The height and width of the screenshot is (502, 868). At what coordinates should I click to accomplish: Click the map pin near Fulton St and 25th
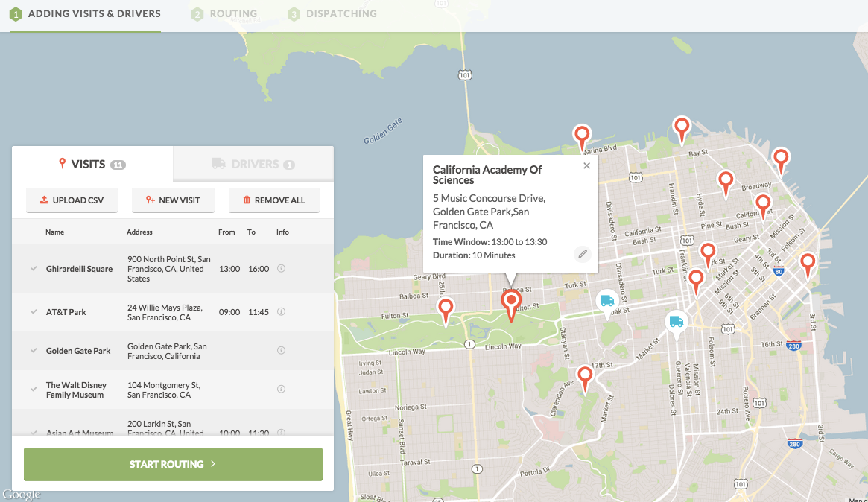point(446,311)
